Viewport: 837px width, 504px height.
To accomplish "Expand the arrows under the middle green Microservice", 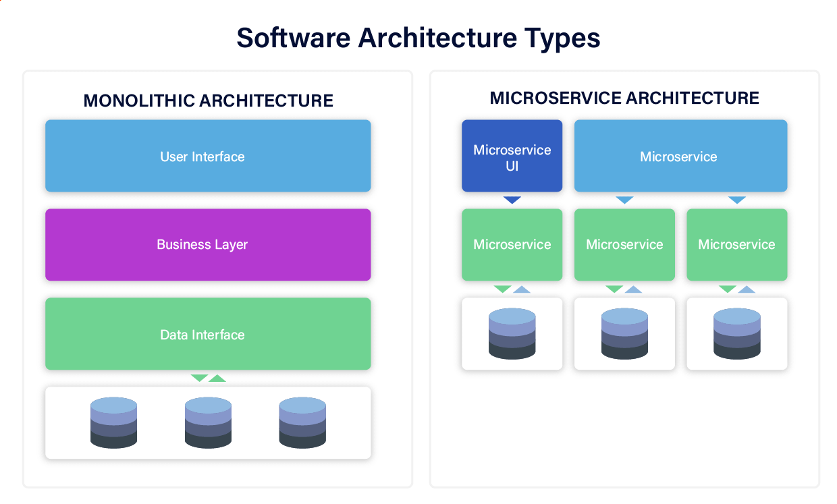I will pyautogui.click(x=624, y=289).
